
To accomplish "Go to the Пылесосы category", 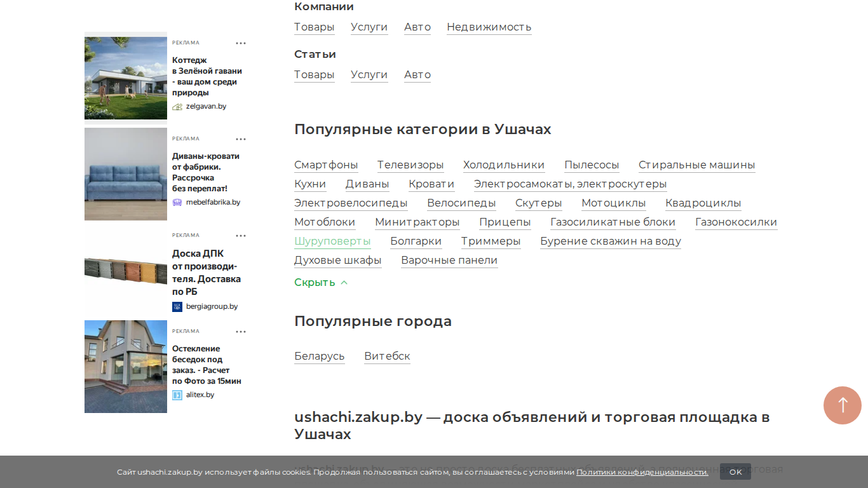I will click(x=592, y=165).
